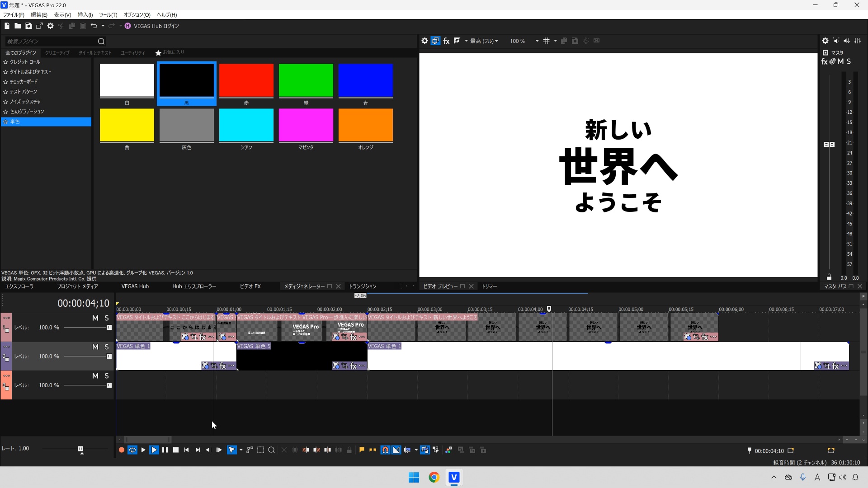Open the video preview settings gear
The image size is (868, 488).
[425, 41]
